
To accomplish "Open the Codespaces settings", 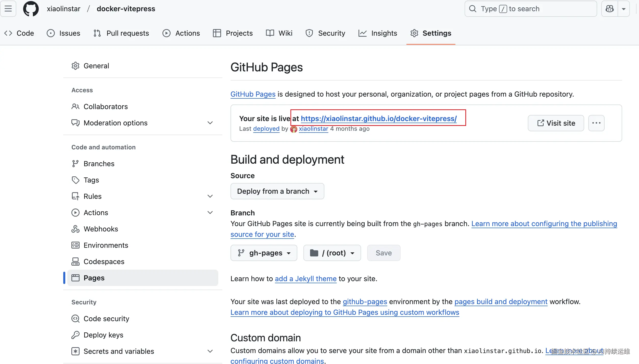I will [x=104, y=262].
